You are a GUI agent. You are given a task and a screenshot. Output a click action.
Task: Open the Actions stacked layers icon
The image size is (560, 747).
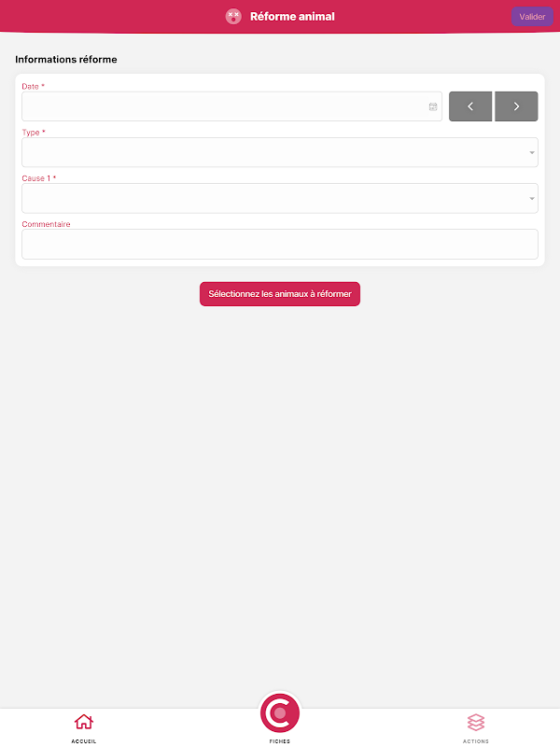point(476,722)
